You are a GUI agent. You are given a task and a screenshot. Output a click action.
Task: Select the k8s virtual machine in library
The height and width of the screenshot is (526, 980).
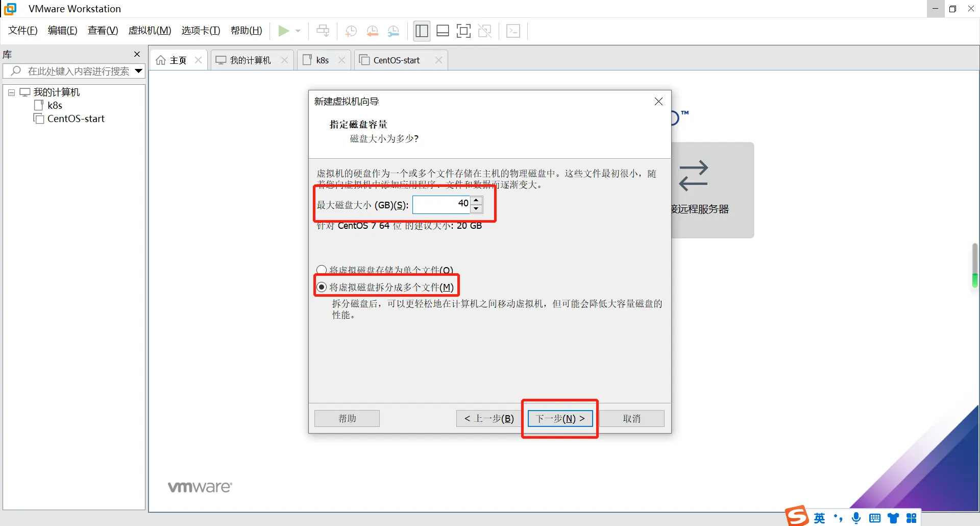pos(55,105)
